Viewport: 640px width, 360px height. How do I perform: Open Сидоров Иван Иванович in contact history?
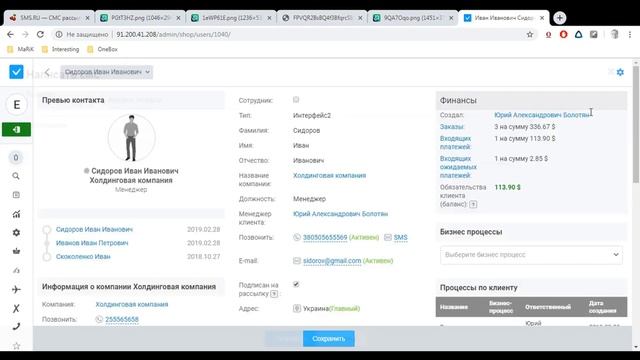[x=94, y=229]
